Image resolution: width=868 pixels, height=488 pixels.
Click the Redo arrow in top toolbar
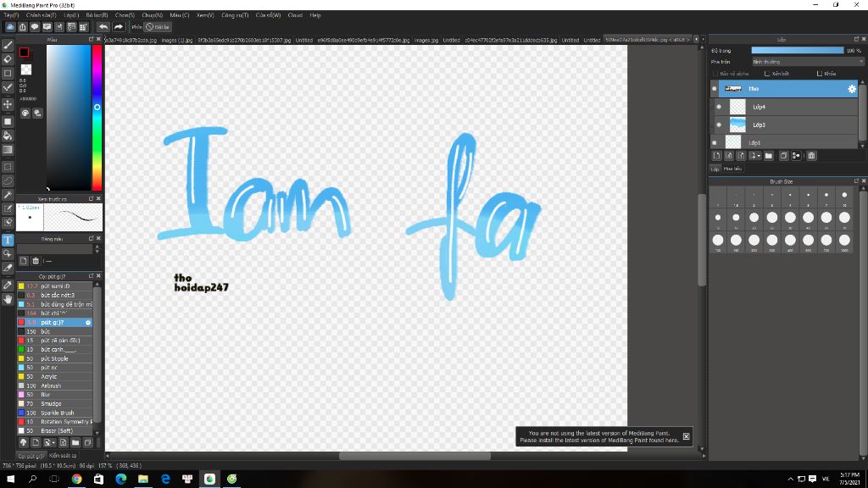click(x=119, y=26)
